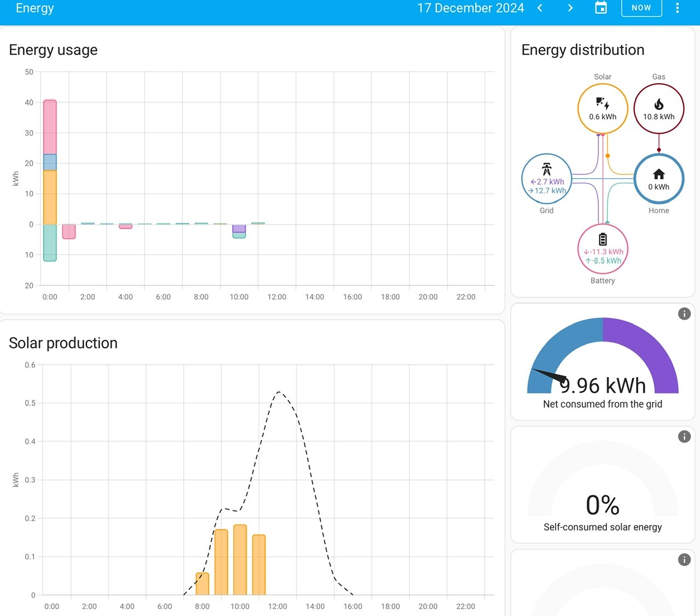
Task: Click the Energy page title
Action: [x=34, y=8]
